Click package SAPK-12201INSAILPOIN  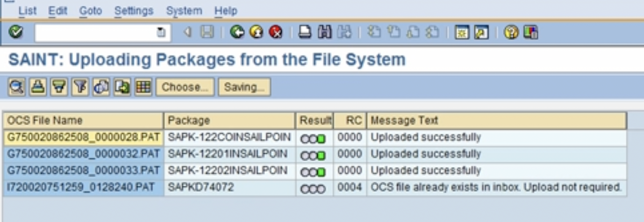(x=230, y=155)
